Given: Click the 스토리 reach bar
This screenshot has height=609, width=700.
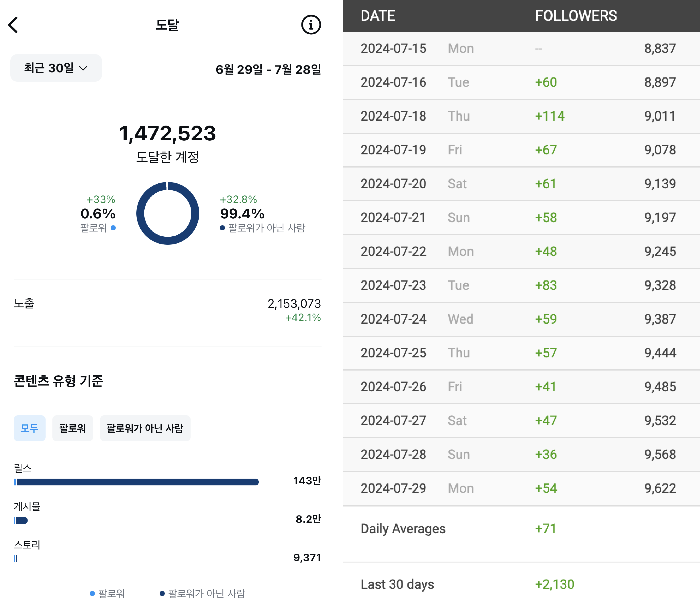Looking at the screenshot, I should (15, 559).
